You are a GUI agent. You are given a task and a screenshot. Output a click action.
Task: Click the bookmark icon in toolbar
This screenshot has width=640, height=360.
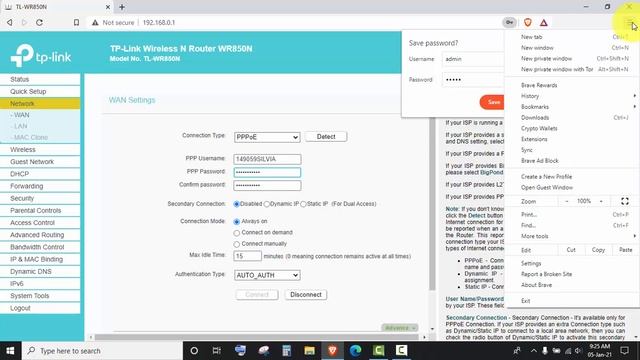pos(76,22)
